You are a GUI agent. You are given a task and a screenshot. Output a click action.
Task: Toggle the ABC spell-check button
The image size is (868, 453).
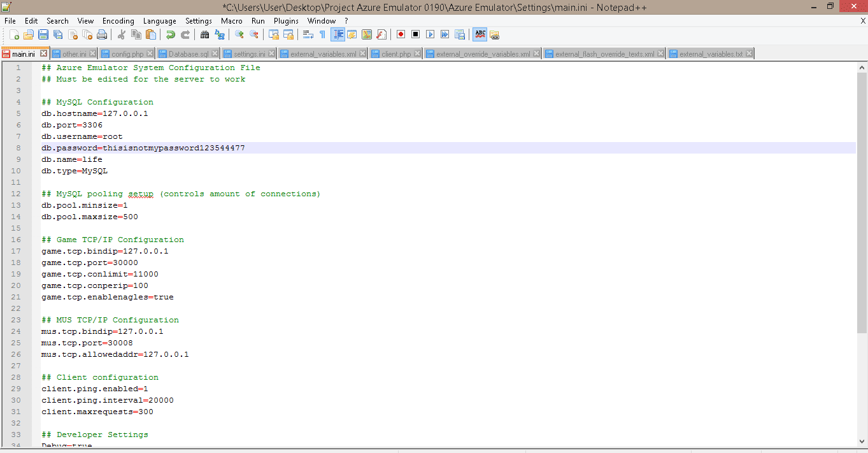coord(480,34)
